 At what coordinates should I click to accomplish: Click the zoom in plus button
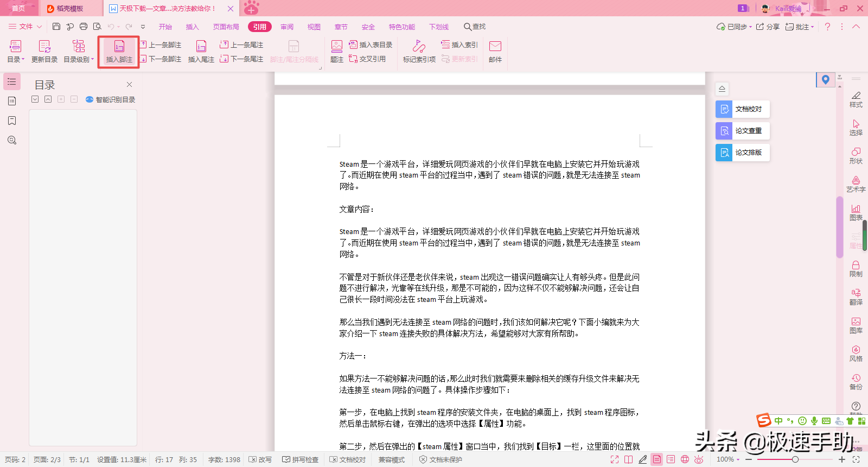click(x=842, y=459)
